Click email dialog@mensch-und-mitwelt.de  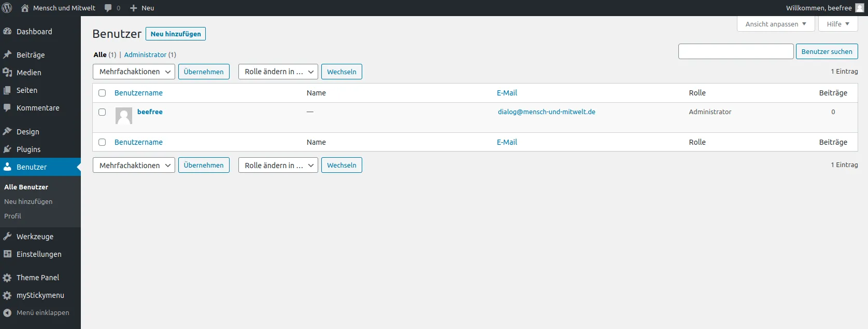point(547,112)
